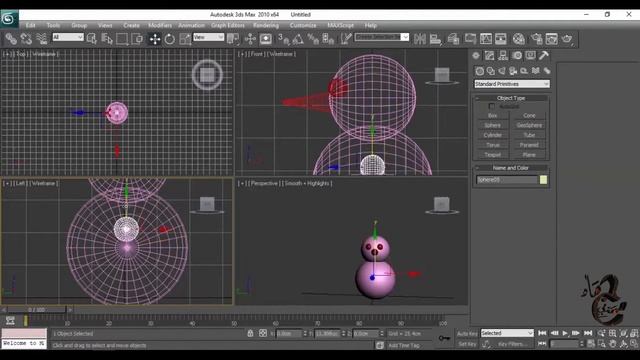Switch to the Hierarchy panel tab
This screenshot has height=360, width=640.
pos(503,56)
